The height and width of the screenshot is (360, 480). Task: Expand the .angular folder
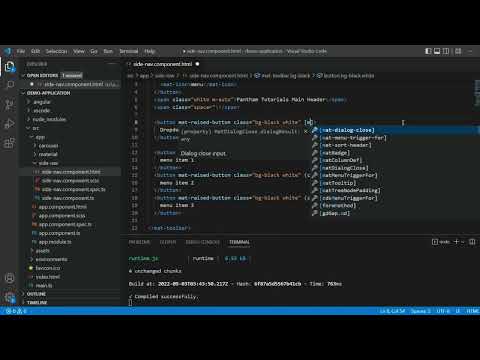[42, 102]
